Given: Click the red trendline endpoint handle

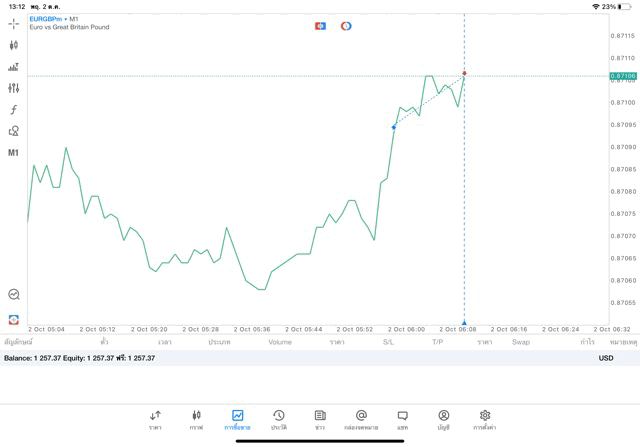Looking at the screenshot, I should pyautogui.click(x=464, y=73).
